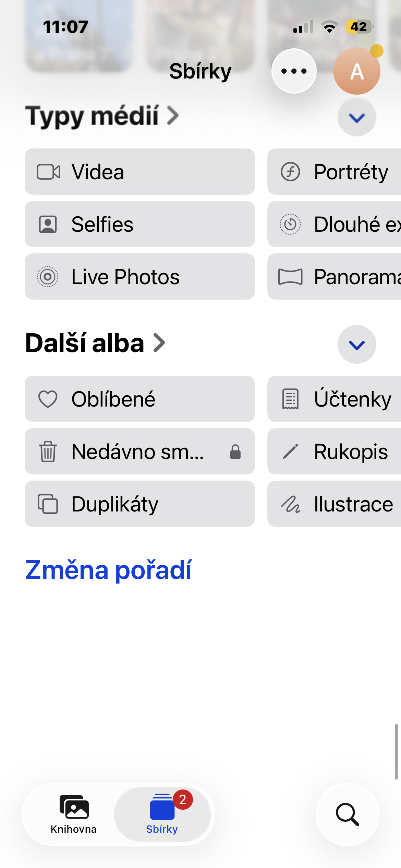Open Nedávno smazané trash album
This screenshot has height=868, width=401.
pyautogui.click(x=139, y=451)
